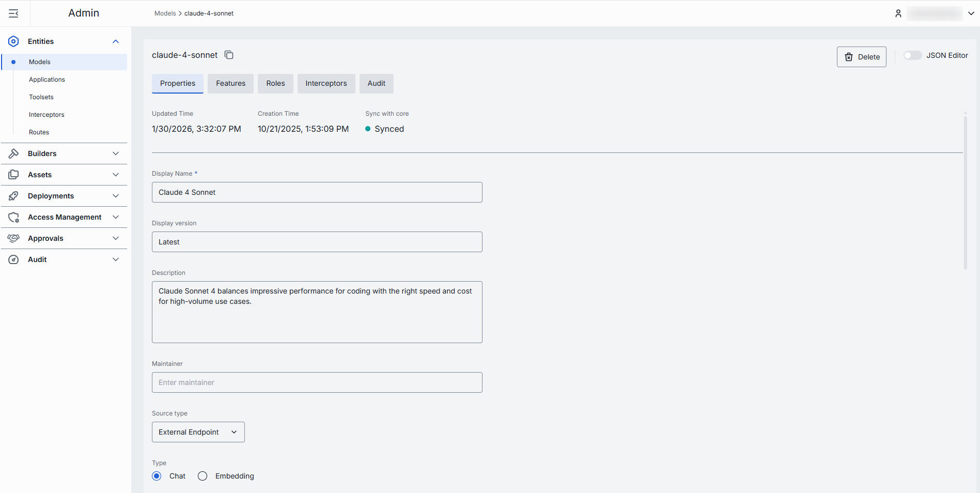The width and height of the screenshot is (980, 493).
Task: Click the Builders hammer icon
Action: click(14, 153)
